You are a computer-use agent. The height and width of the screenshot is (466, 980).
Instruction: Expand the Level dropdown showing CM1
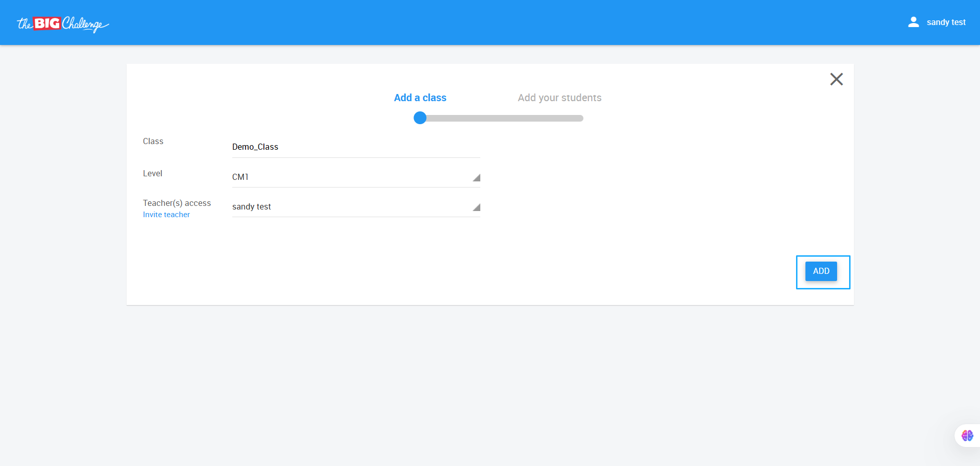pyautogui.click(x=356, y=177)
